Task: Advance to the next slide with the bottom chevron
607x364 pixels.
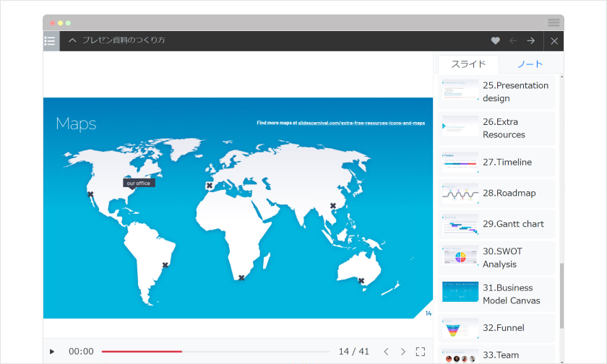Action: (403, 352)
